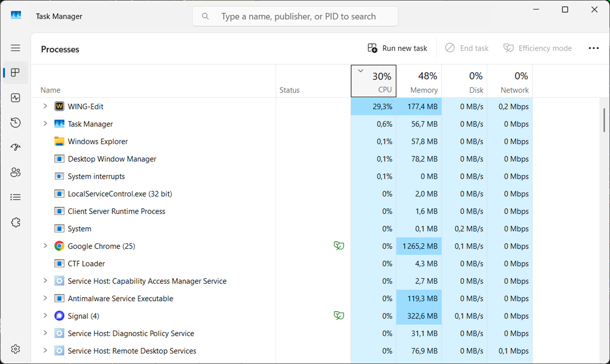Select the Client Server Runtime Process row

click(x=282, y=211)
